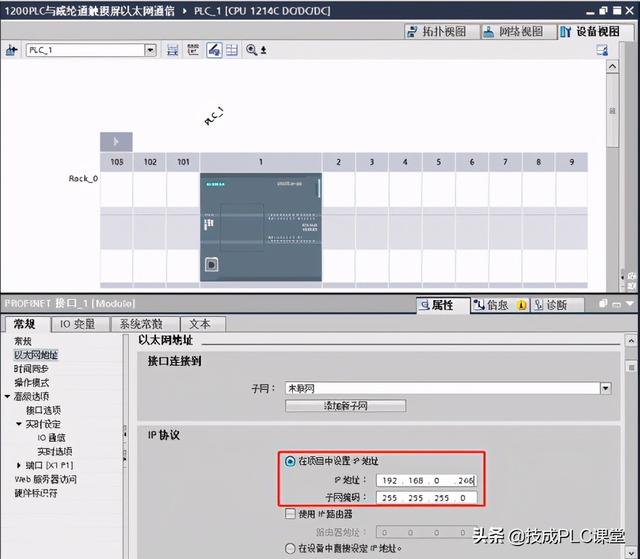Click the Rack_0 label
This screenshot has height=559, width=640.
click(x=83, y=179)
